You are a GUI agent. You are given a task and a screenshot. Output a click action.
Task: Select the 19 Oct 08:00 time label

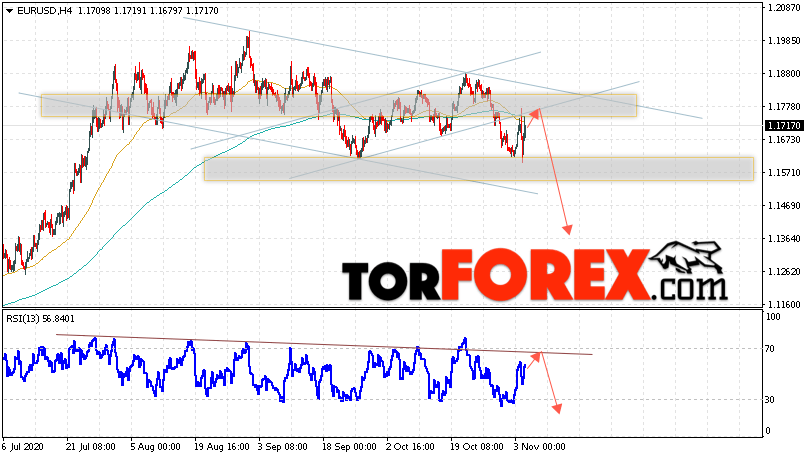pyautogui.click(x=477, y=447)
